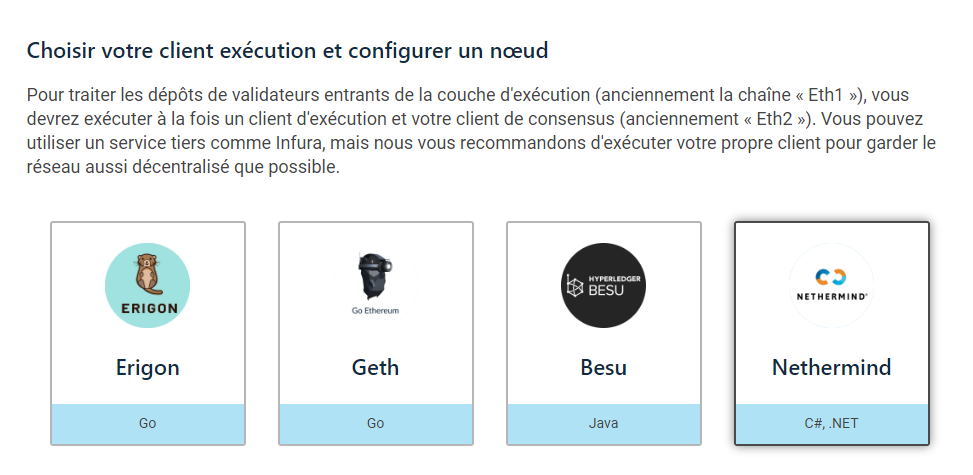The image size is (973, 475).
Task: Click the Java language bar under Besu
Action: tap(603, 423)
